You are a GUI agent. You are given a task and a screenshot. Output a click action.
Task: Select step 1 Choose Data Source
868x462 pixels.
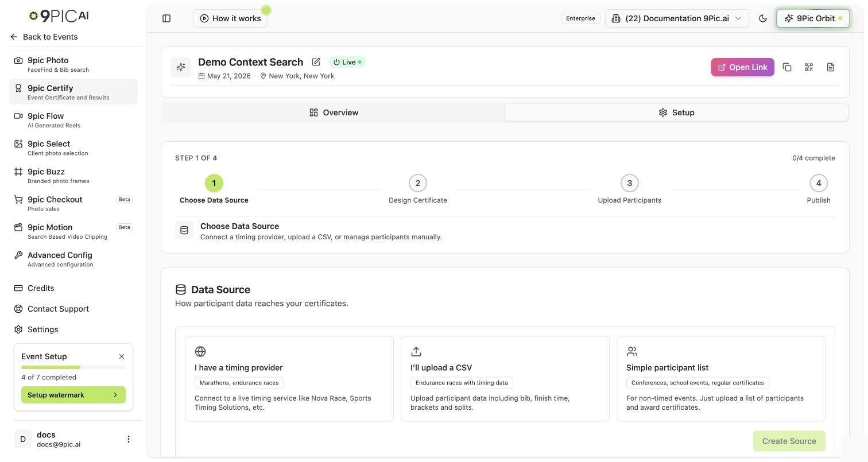(x=214, y=189)
